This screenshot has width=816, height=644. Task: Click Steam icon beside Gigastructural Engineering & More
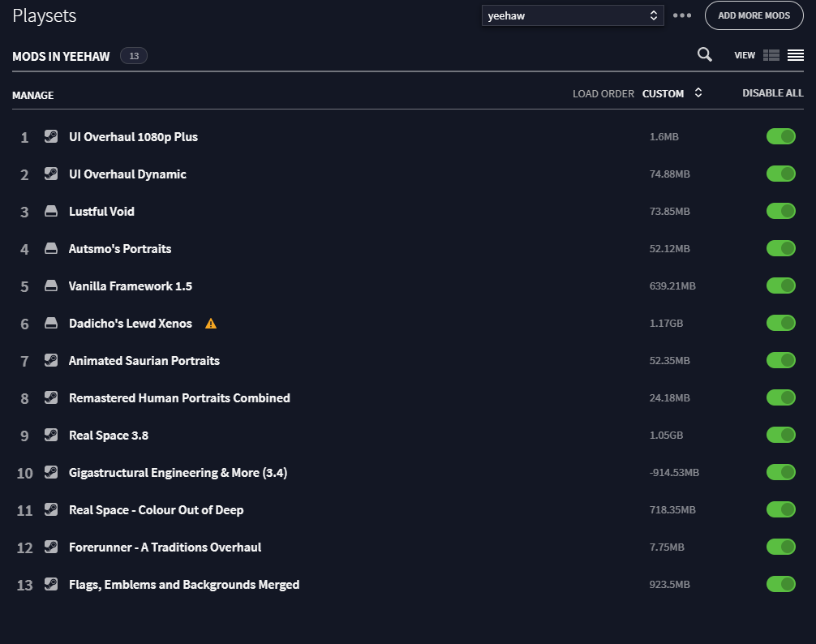coord(51,472)
